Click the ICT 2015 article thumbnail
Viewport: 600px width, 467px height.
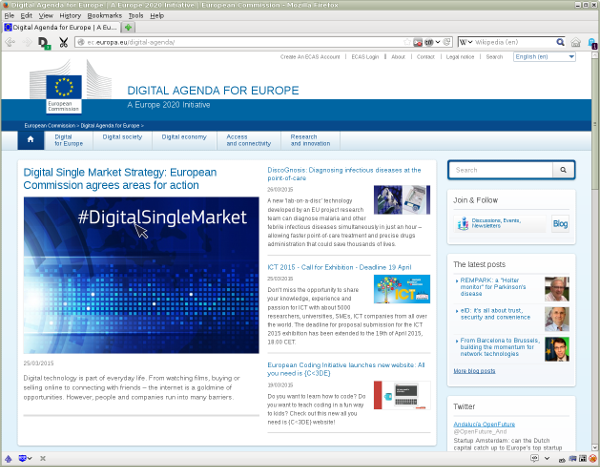tap(402, 289)
